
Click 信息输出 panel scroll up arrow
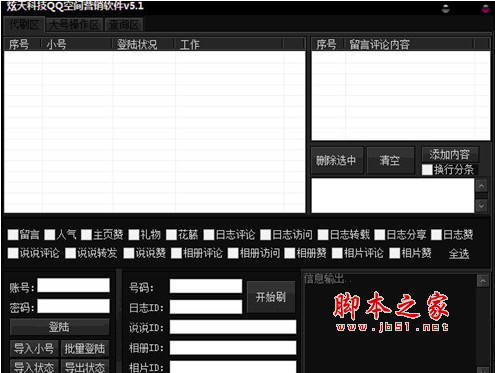[483, 281]
